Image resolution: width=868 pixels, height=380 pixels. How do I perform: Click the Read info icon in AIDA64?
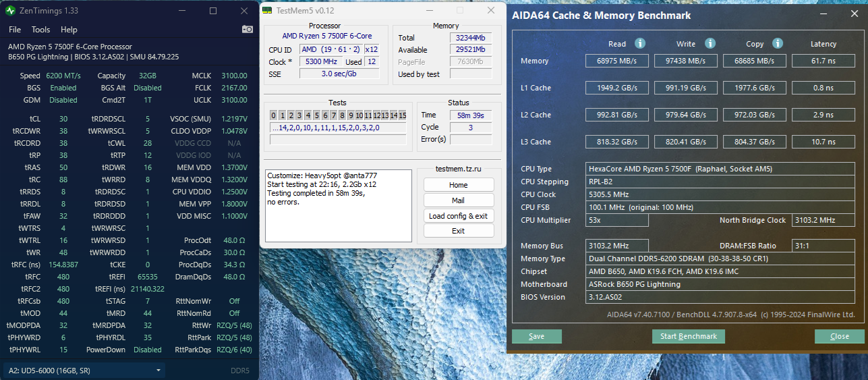640,43
